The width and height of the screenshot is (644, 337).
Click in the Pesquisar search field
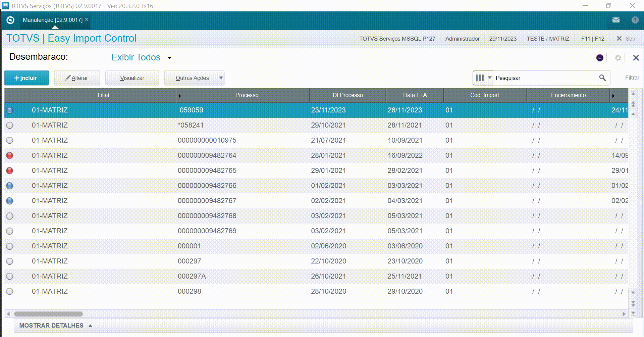pyautogui.click(x=545, y=78)
